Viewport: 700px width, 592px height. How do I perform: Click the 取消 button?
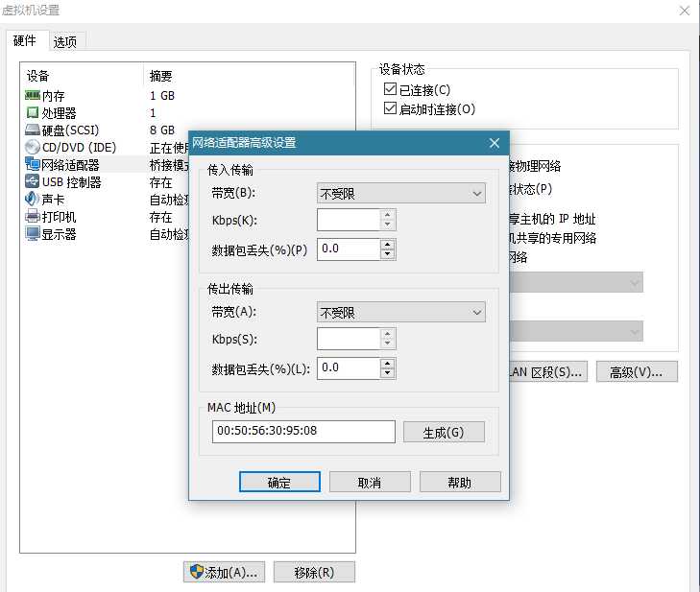(370, 482)
